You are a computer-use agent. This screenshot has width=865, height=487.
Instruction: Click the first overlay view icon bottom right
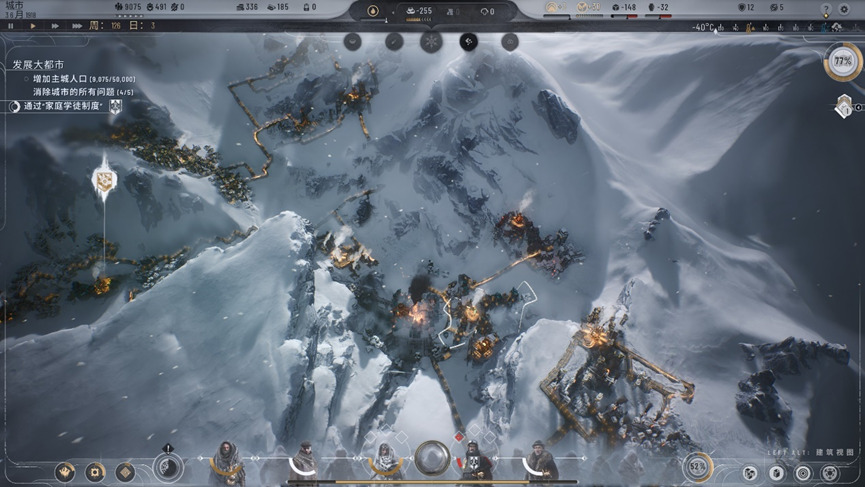click(x=750, y=473)
